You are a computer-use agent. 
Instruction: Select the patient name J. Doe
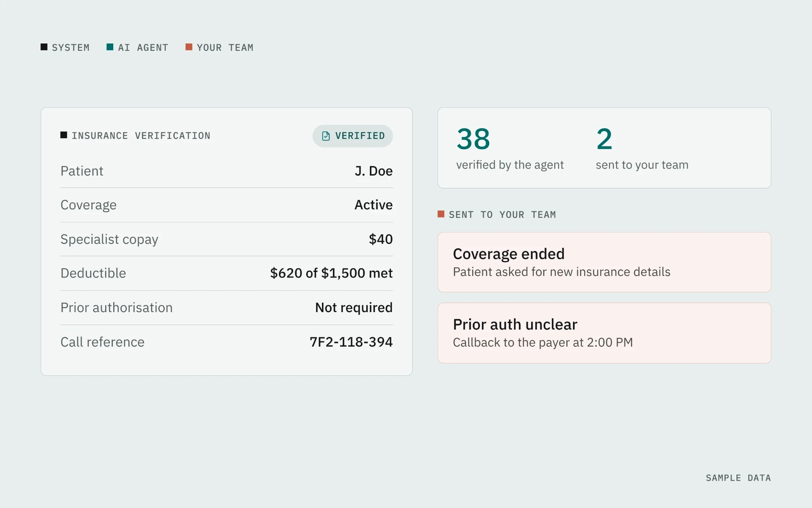coord(374,171)
